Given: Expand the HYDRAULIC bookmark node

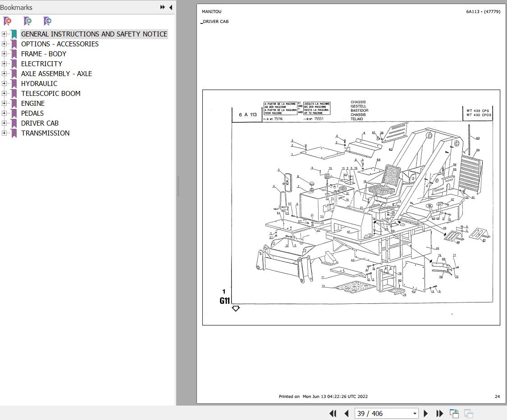Looking at the screenshot, I should pos(4,83).
